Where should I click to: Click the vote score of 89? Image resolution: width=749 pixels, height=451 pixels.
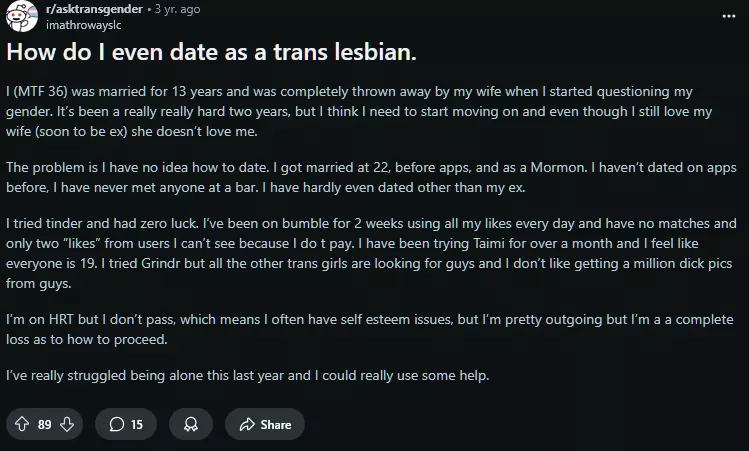click(45, 424)
